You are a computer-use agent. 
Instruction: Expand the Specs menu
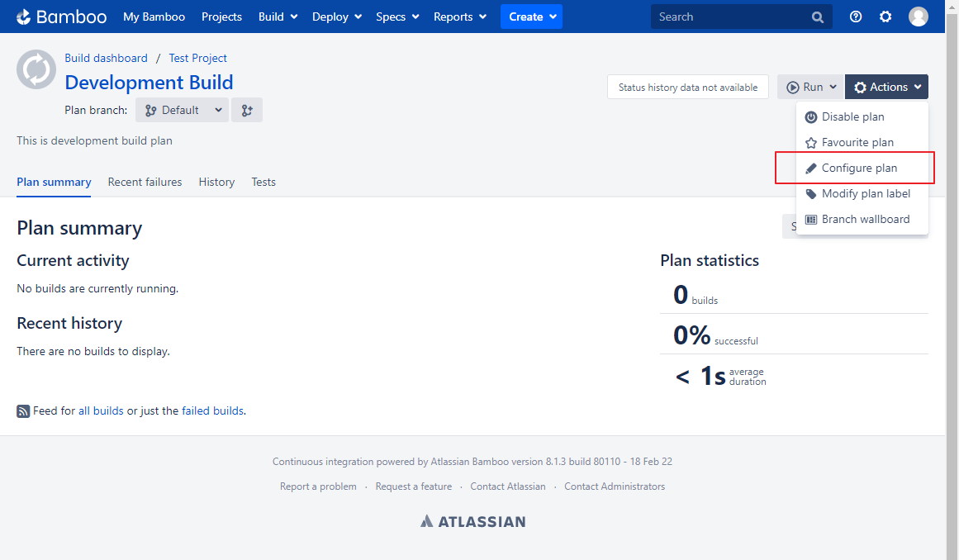tap(397, 17)
